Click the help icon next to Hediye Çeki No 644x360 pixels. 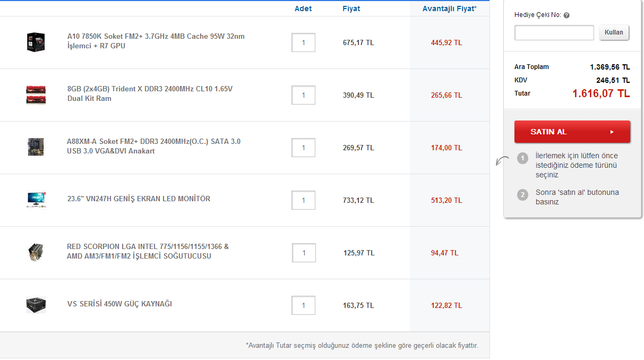pyautogui.click(x=566, y=15)
